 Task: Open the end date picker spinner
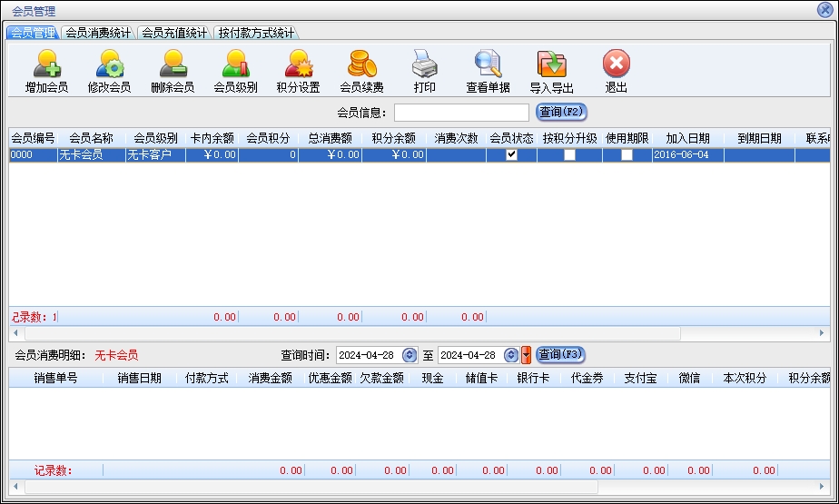click(511, 355)
